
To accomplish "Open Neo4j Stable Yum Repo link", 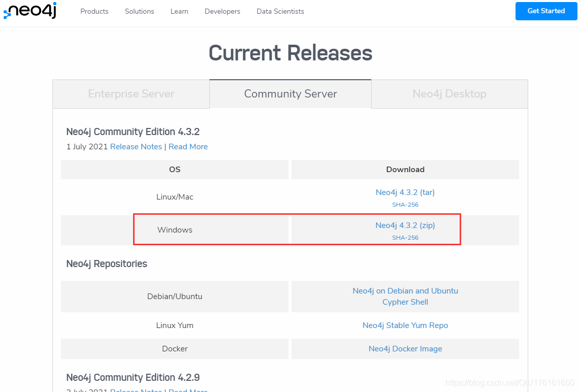I will tap(405, 325).
